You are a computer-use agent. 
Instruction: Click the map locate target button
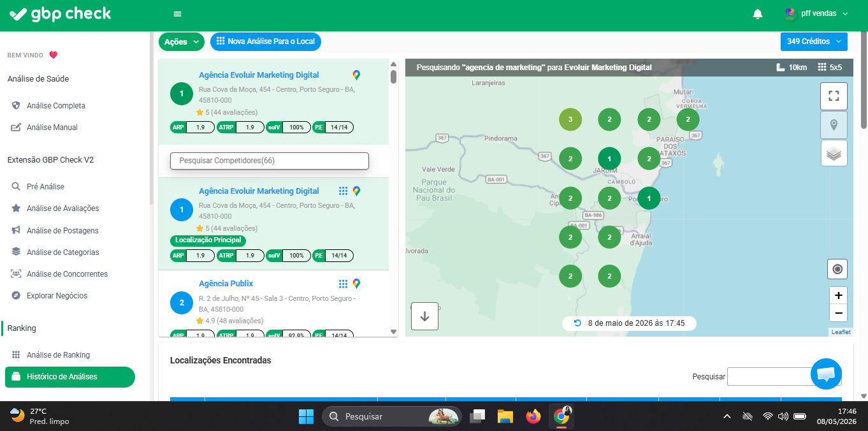pos(837,269)
